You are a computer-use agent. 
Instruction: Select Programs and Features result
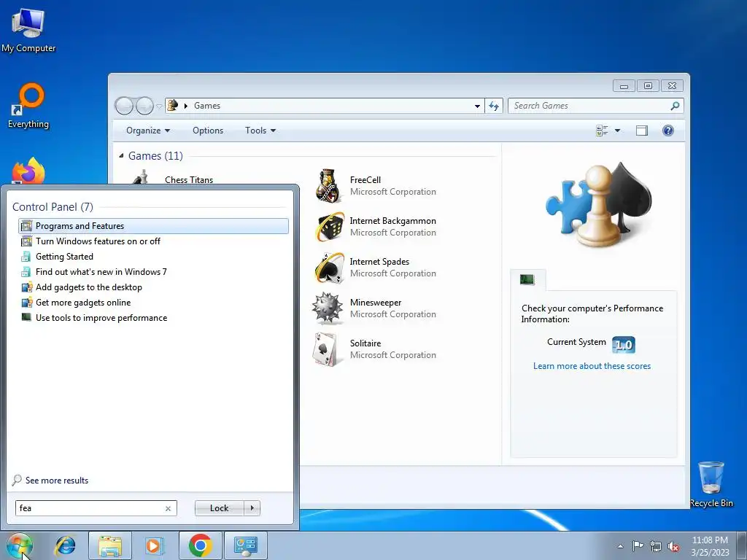153,226
